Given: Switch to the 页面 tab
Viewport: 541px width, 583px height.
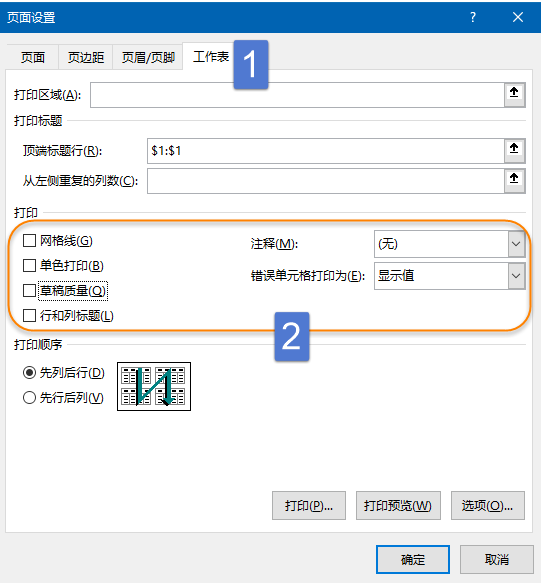Looking at the screenshot, I should pos(33,57).
